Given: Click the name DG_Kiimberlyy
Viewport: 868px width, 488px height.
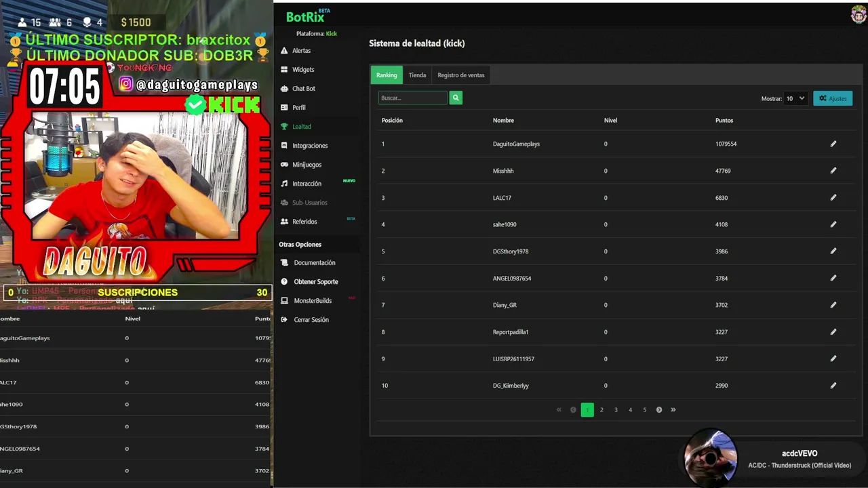Looking at the screenshot, I should 511,386.
